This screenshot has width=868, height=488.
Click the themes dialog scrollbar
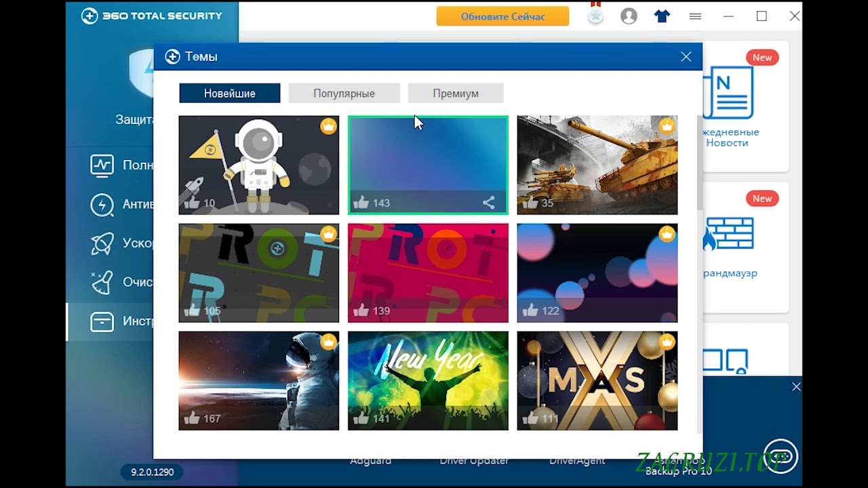700,163
